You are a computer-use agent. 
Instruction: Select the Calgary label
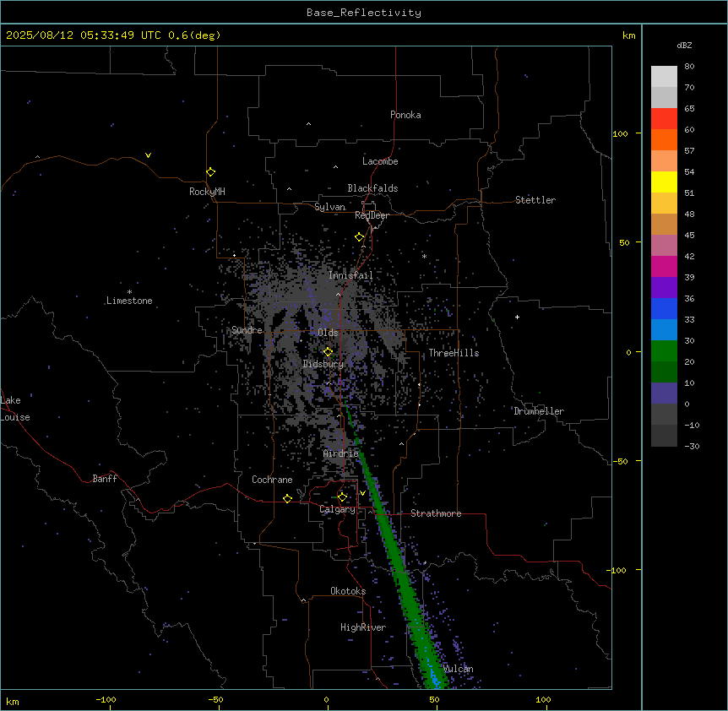point(337,509)
